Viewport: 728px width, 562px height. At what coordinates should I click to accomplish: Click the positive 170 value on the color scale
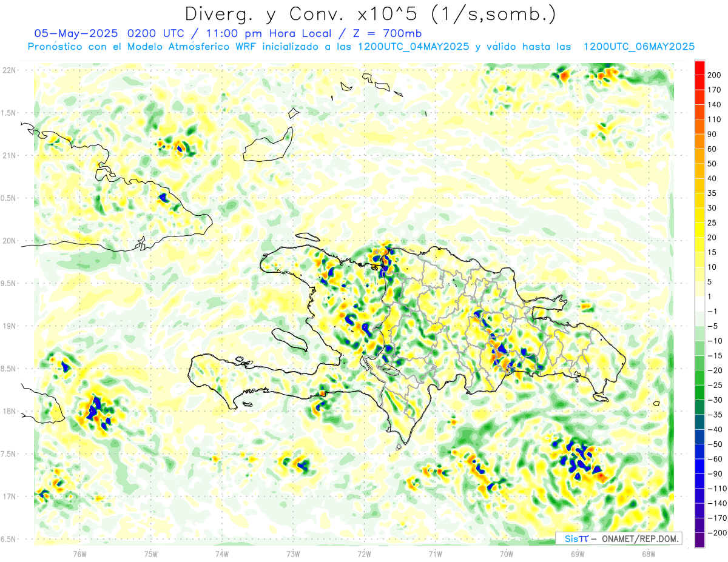713,90
